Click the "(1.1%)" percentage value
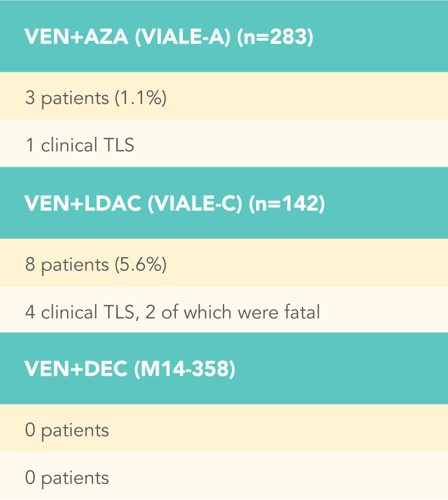This screenshot has width=448, height=500. [x=140, y=99]
